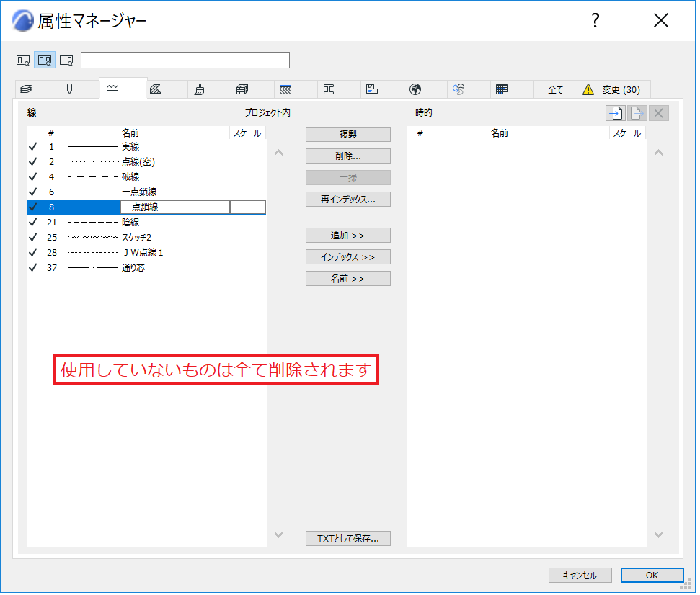The width and height of the screenshot is (700, 595).
Task: Sort by 名前 column in プロジェクト内 list
Action: pyautogui.click(x=175, y=133)
